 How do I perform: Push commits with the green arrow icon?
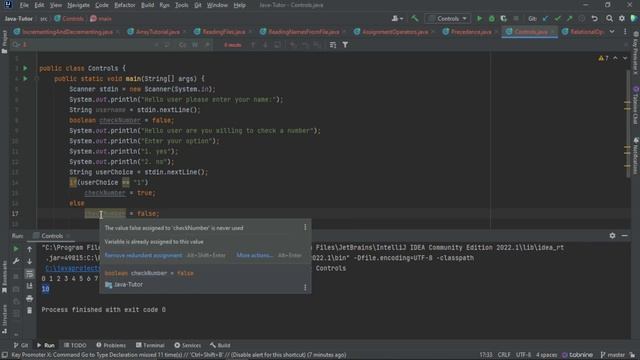click(570, 19)
